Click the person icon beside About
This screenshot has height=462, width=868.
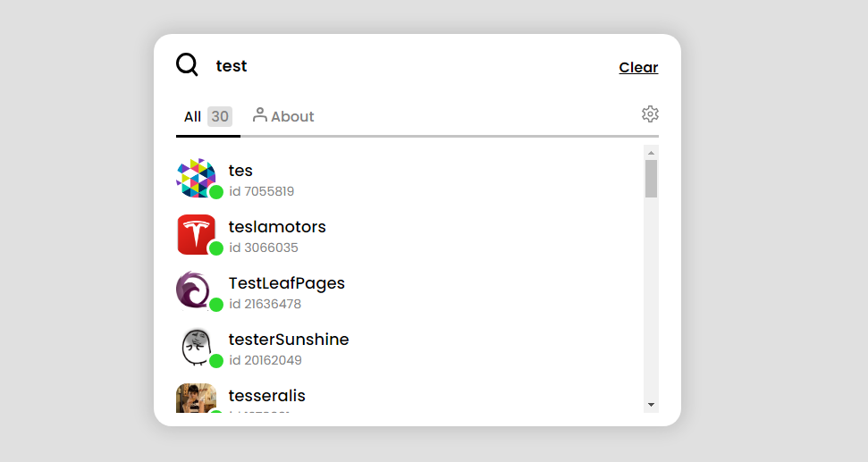pyautogui.click(x=260, y=115)
